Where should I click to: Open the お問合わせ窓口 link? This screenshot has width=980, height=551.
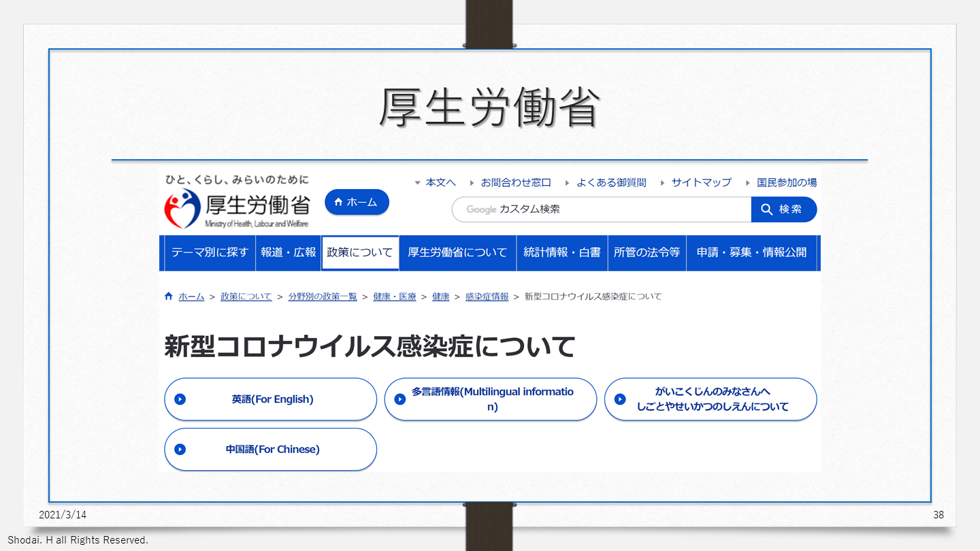click(515, 182)
